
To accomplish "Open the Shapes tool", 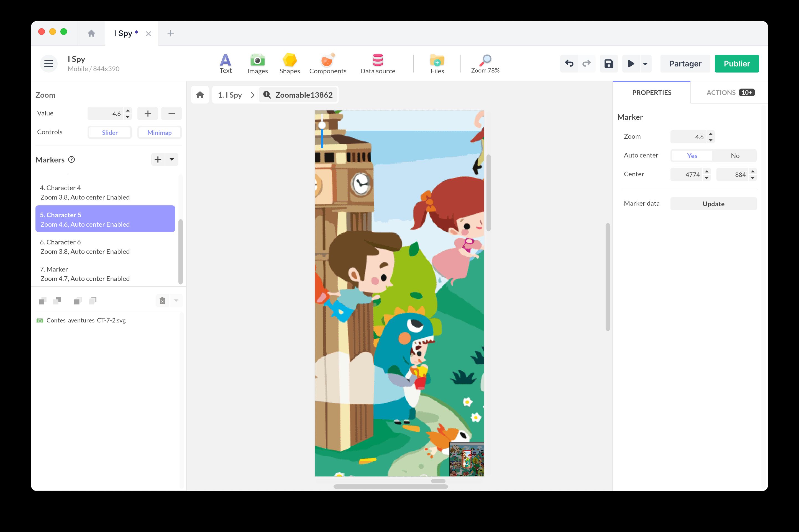I will click(x=289, y=63).
